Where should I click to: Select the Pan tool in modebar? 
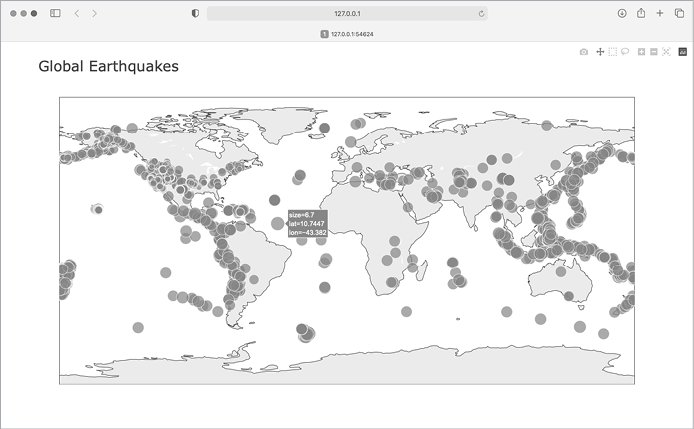tap(600, 51)
